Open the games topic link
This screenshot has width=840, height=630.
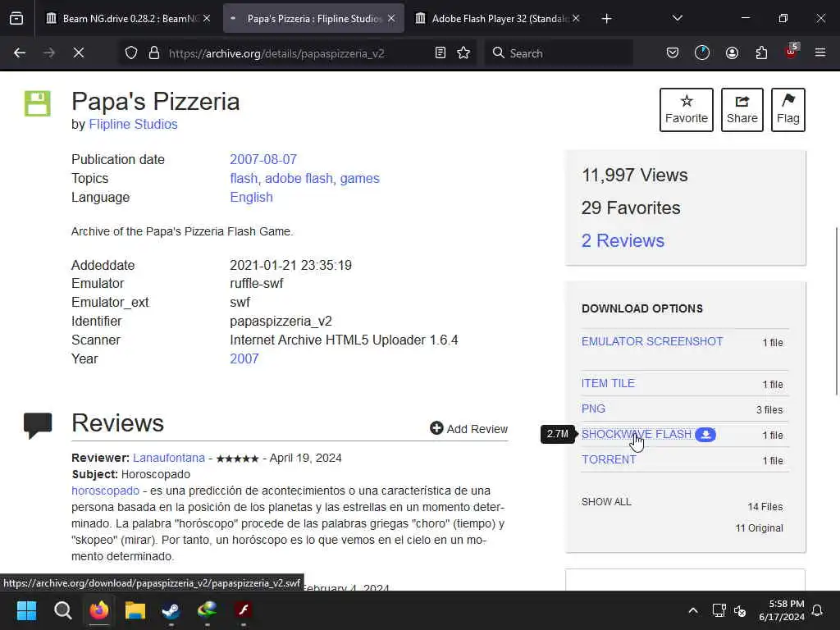point(359,178)
